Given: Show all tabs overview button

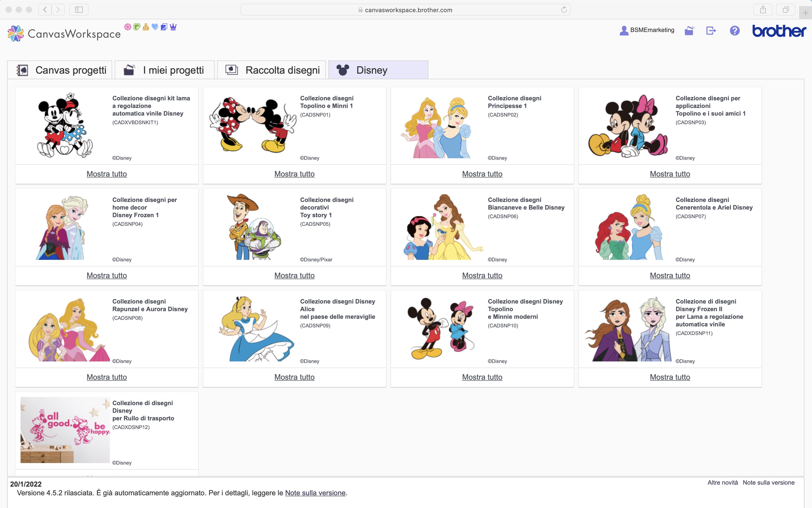Looking at the screenshot, I should [786, 10].
